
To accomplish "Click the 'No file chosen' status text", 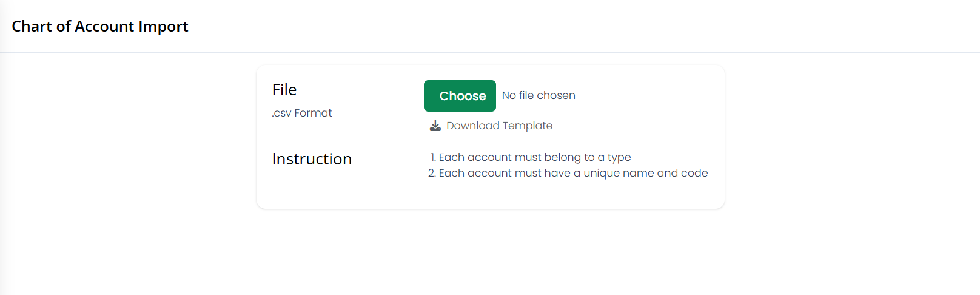I will point(539,95).
